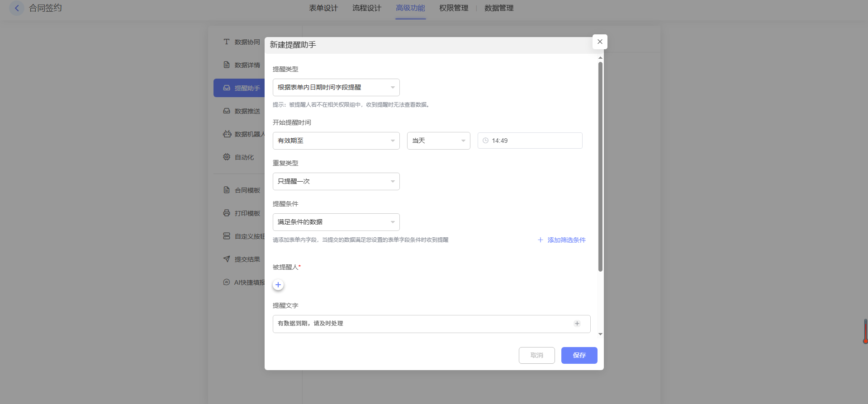Click the 提交结果 paper plane icon
Viewport: 868px width, 404px height.
click(x=227, y=259)
